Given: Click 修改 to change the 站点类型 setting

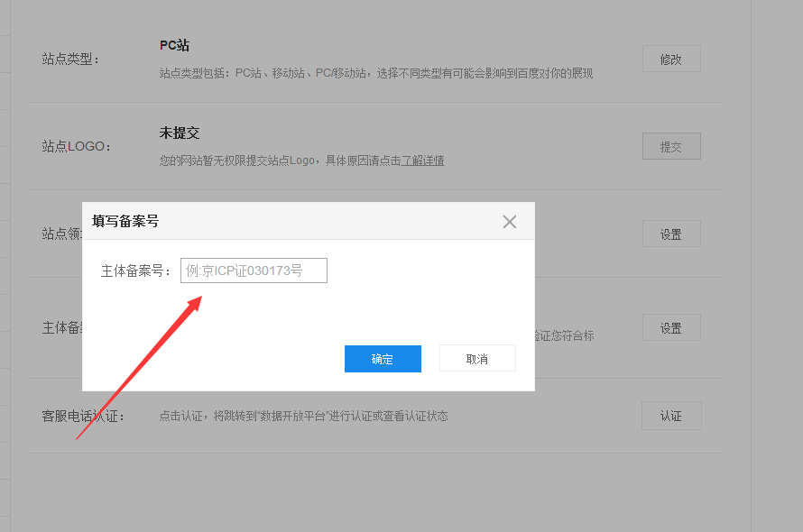Looking at the screenshot, I should click(671, 58).
